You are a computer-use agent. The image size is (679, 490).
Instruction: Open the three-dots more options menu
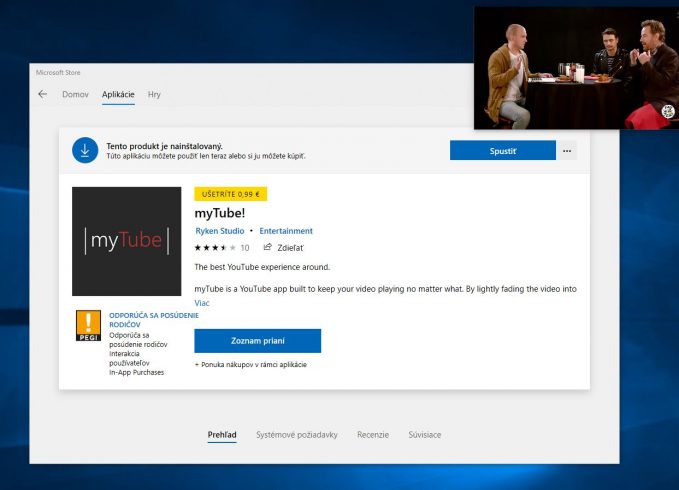(x=567, y=151)
